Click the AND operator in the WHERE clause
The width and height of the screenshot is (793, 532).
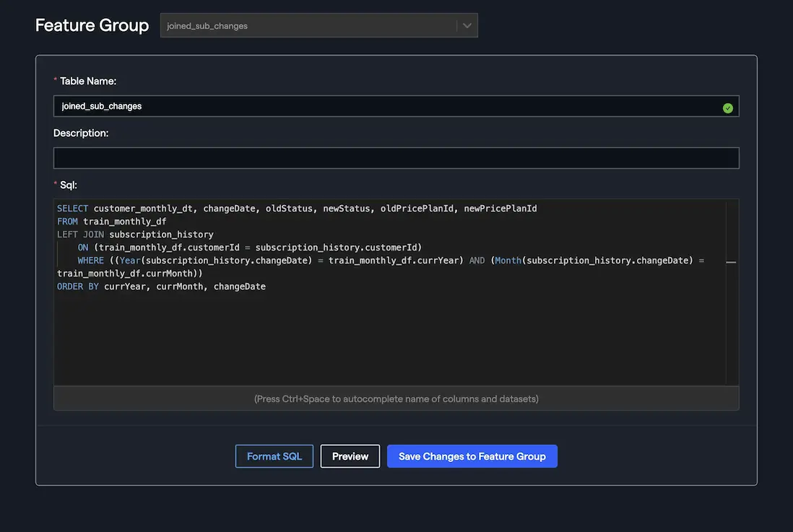click(477, 261)
